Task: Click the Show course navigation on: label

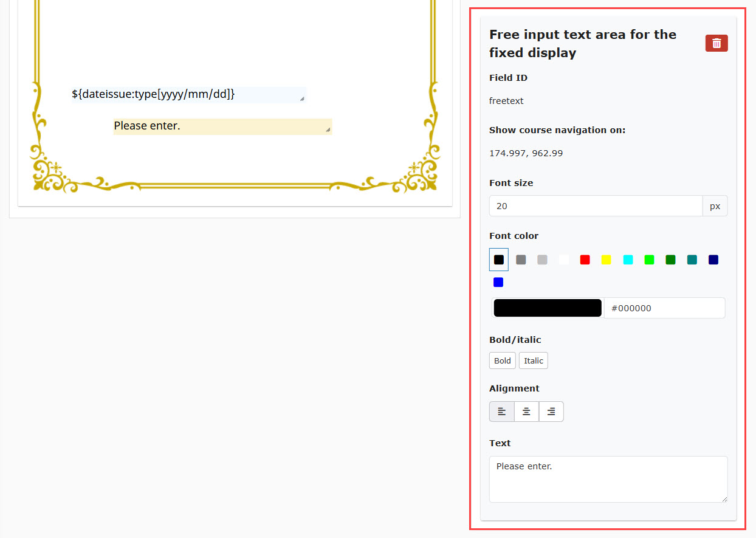Action: 557,130
